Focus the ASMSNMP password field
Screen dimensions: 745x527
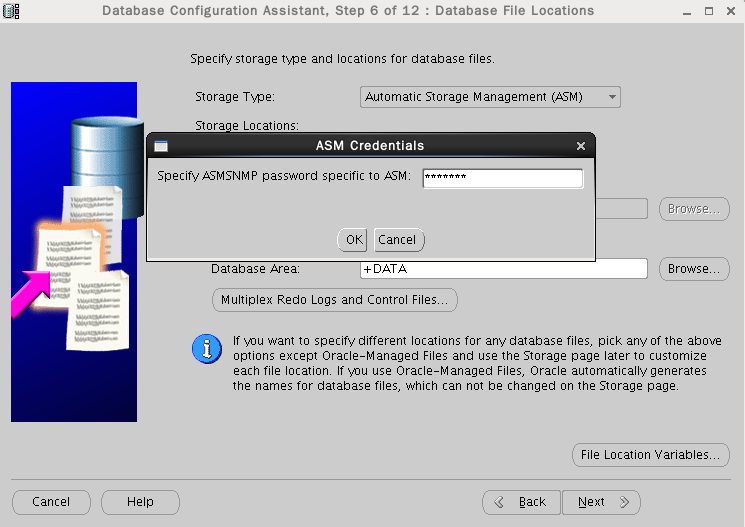tap(502, 178)
